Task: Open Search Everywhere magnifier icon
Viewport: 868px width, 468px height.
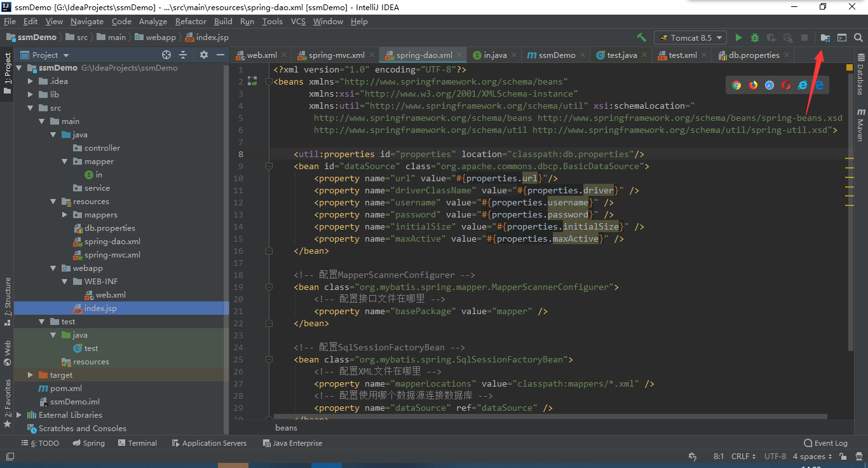Action: [858, 38]
